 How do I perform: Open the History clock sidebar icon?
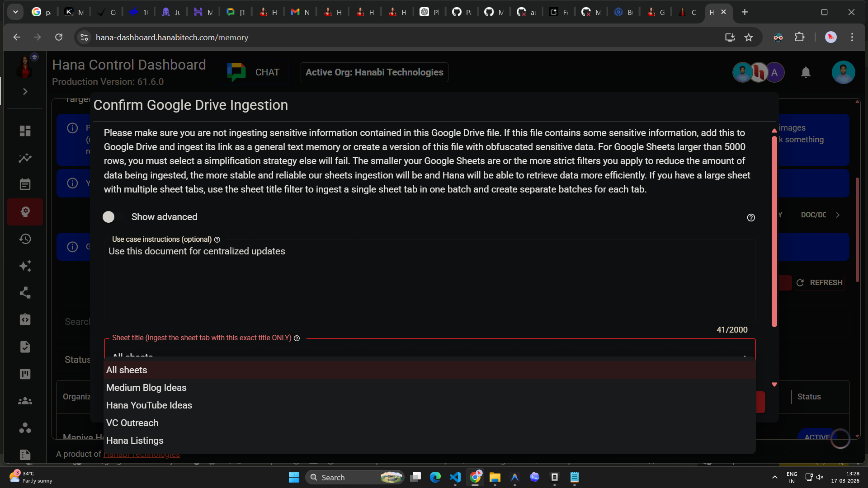(x=25, y=239)
